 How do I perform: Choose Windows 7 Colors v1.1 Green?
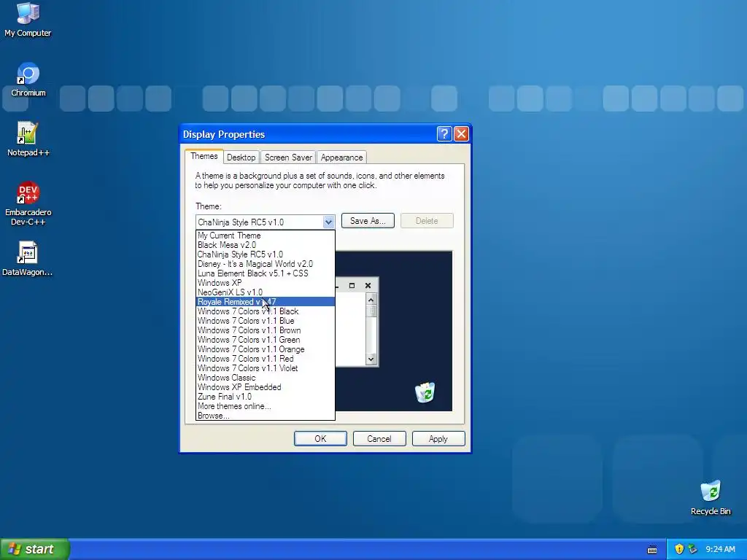(266, 340)
